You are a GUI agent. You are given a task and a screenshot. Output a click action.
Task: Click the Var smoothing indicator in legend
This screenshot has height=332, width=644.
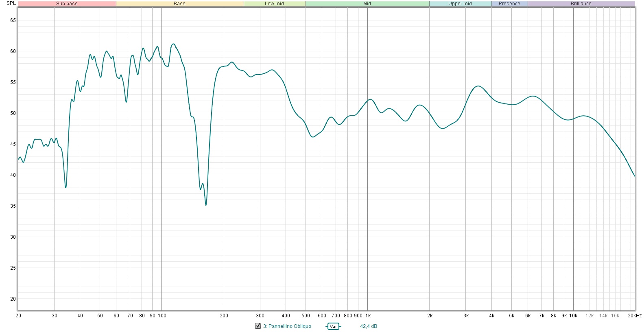333,326
